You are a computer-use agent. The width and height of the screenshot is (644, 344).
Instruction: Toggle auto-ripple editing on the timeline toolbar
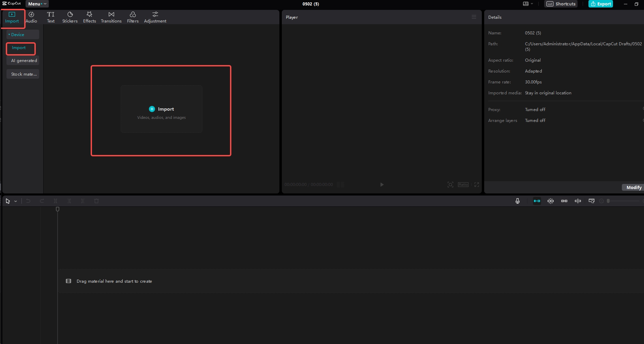pos(537,201)
